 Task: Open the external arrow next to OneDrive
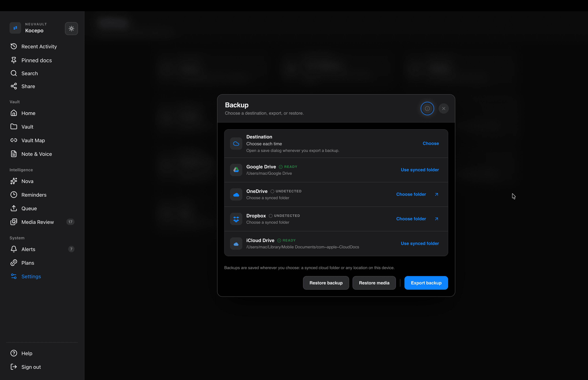pos(436,194)
